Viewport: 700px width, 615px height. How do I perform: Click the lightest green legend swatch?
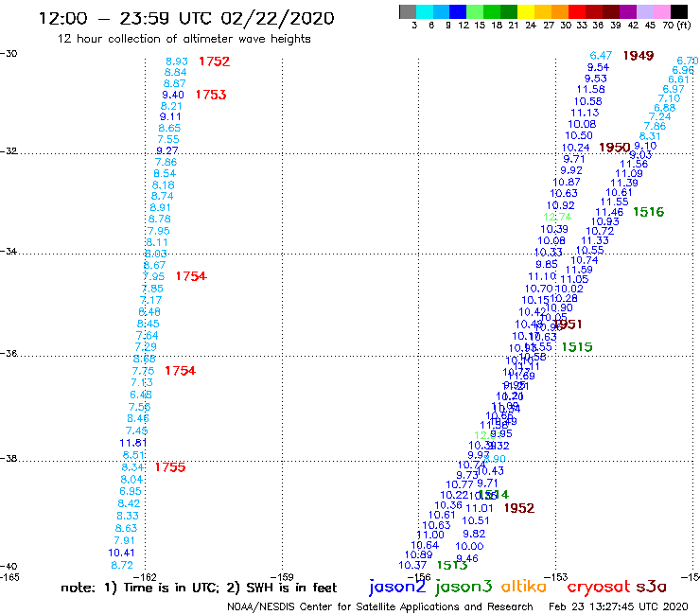[x=475, y=11]
